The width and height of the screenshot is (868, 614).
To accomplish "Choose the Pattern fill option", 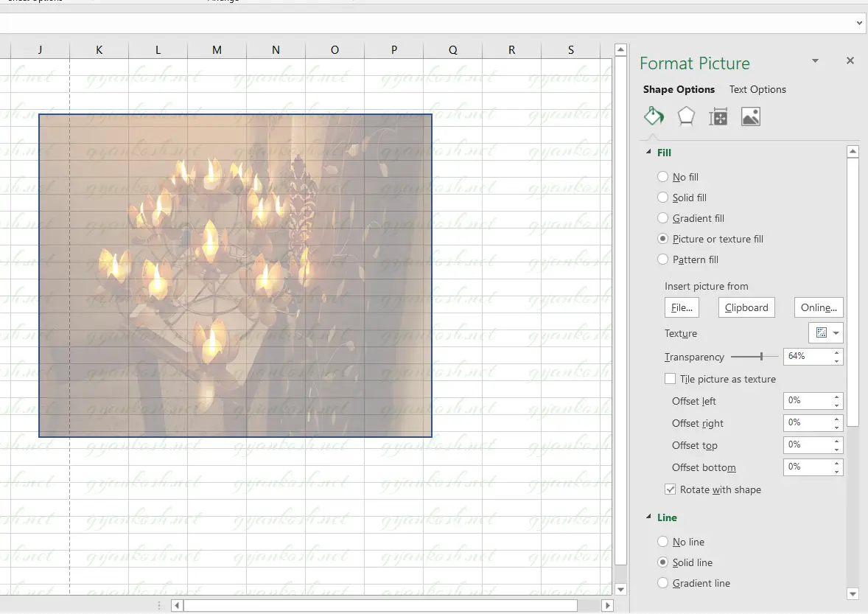I will 662,259.
